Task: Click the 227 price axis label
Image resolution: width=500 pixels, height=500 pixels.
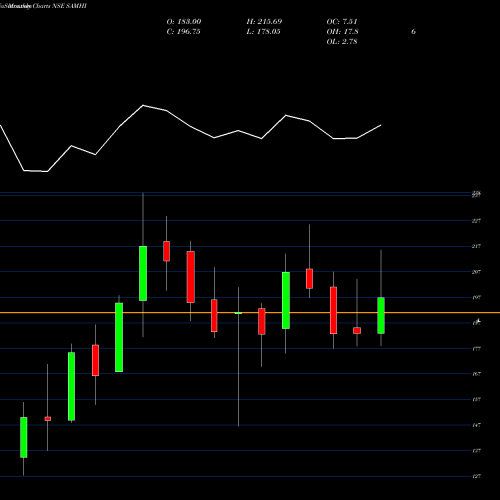Action: pos(476,221)
